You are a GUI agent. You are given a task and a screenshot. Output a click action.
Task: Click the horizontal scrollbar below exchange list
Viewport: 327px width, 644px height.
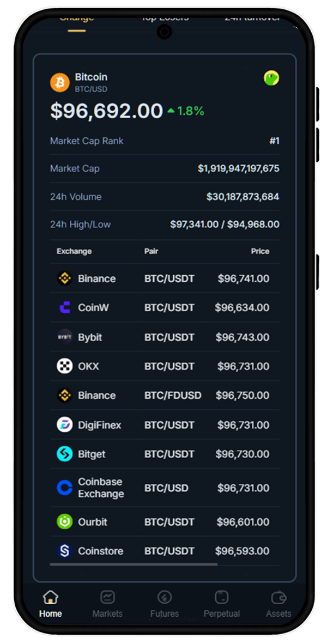[134, 564]
